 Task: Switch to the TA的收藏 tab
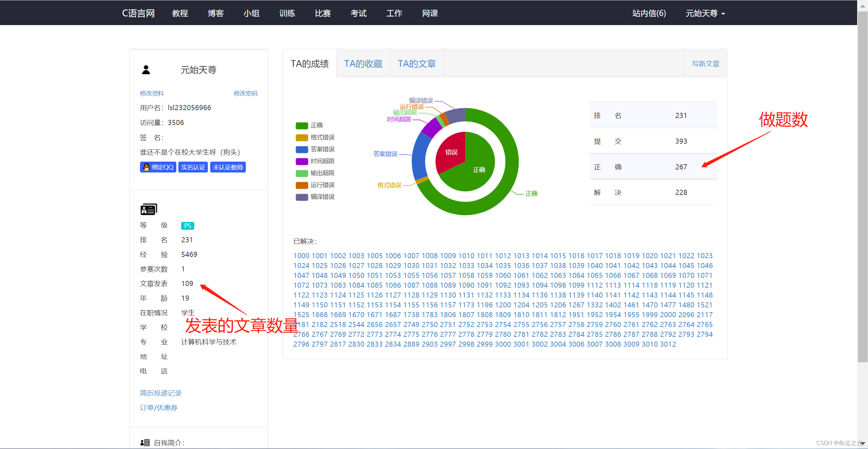click(363, 64)
